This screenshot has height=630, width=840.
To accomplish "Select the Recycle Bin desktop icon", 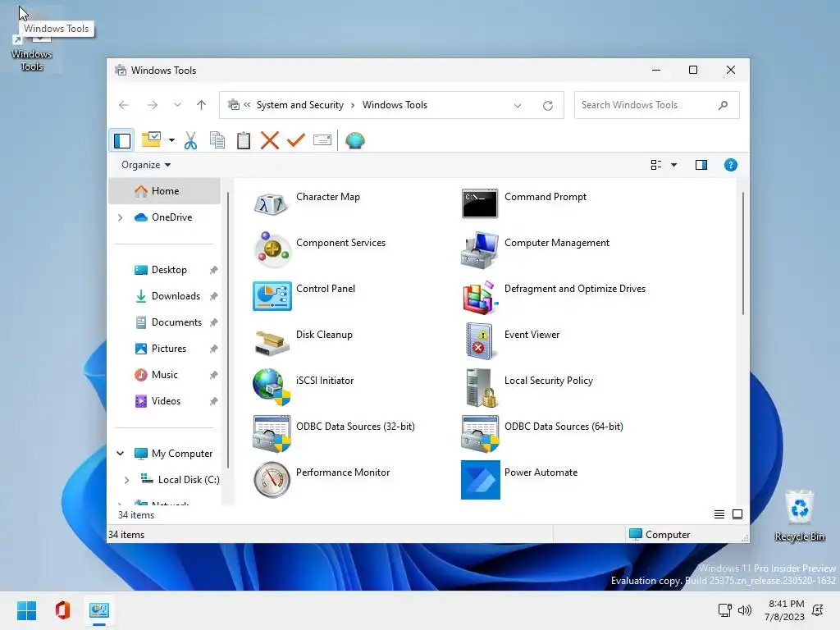I will pyautogui.click(x=799, y=516).
